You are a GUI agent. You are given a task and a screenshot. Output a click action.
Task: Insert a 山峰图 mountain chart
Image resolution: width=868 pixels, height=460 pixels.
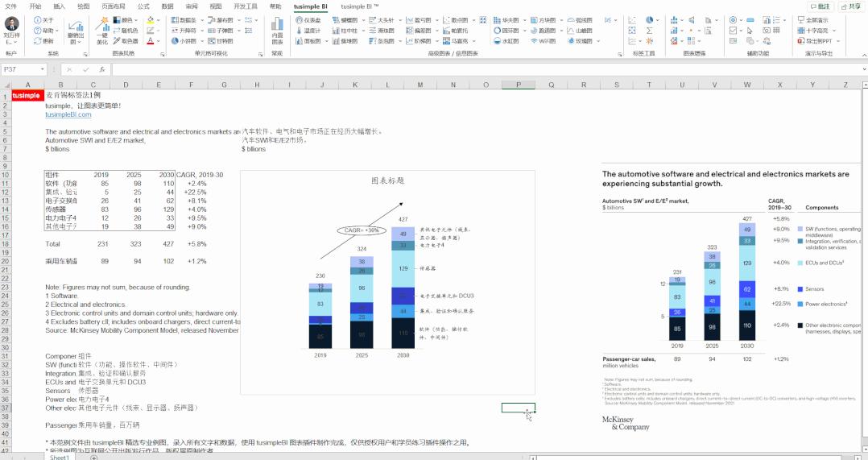click(x=580, y=31)
